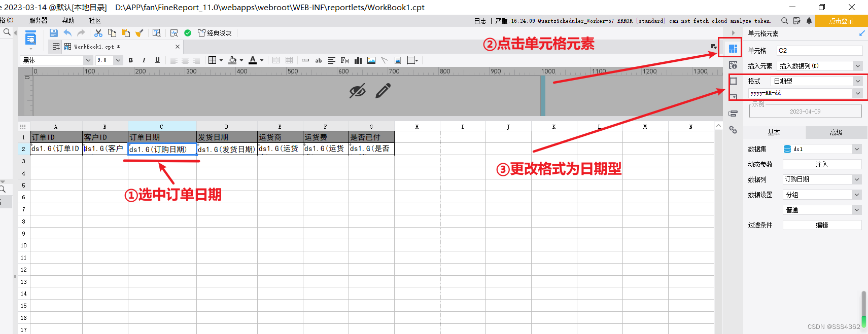Open the 服务器 menu
This screenshot has width=868, height=334.
(38, 21)
